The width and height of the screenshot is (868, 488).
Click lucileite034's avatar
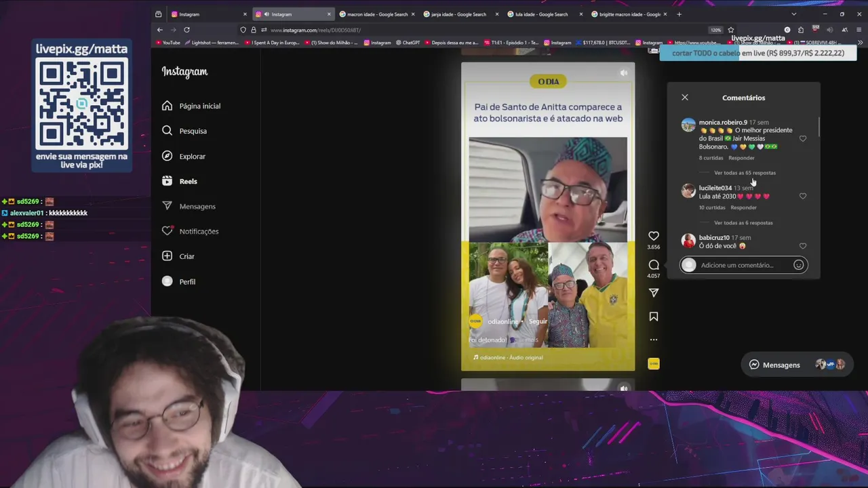(688, 190)
